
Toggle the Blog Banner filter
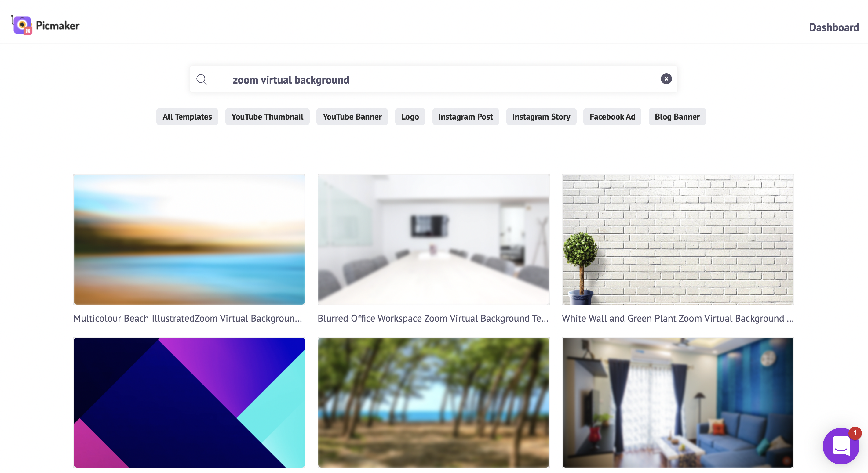(x=677, y=117)
